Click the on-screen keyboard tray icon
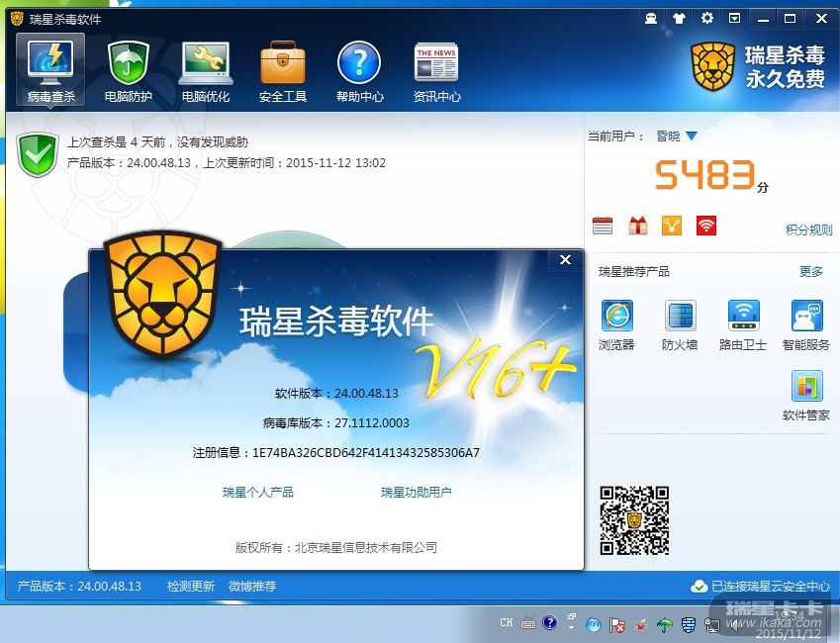Image resolution: width=840 pixels, height=643 pixels. [x=528, y=623]
